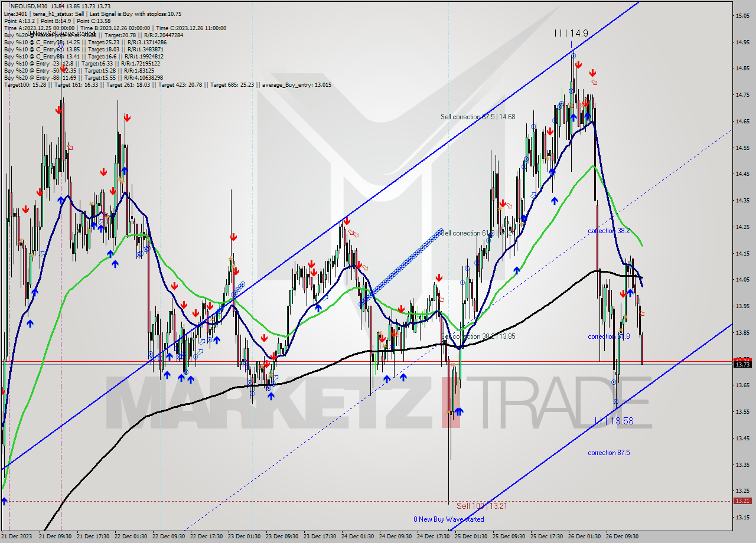Click the '26 Dec 01:30' time axis label
Screen dimensions: 756x543
(585, 537)
